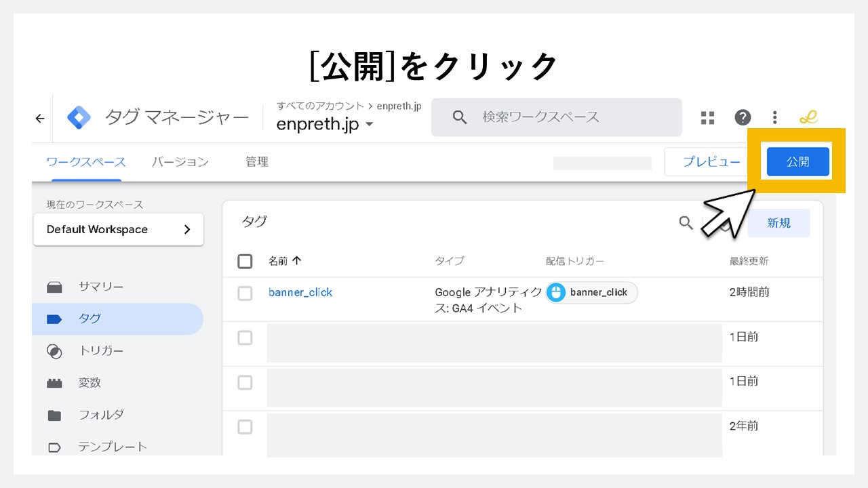Switch to the バージョン tab

[180, 162]
